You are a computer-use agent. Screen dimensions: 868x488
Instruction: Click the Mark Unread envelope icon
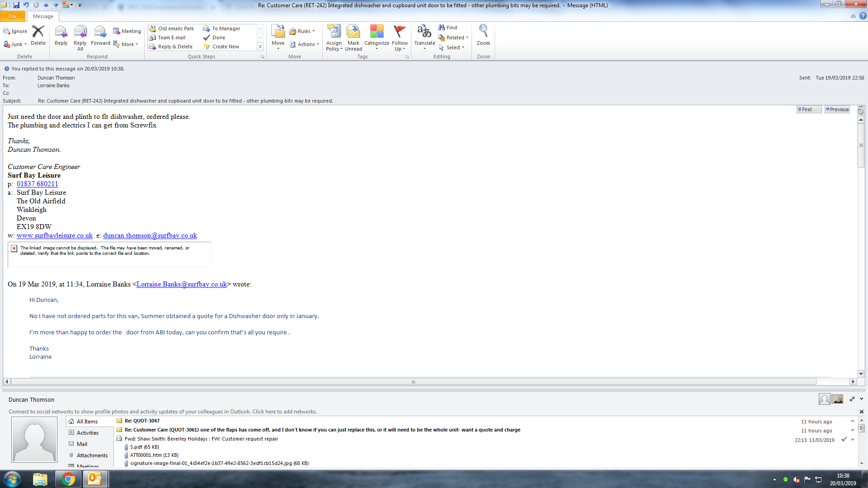(x=353, y=33)
